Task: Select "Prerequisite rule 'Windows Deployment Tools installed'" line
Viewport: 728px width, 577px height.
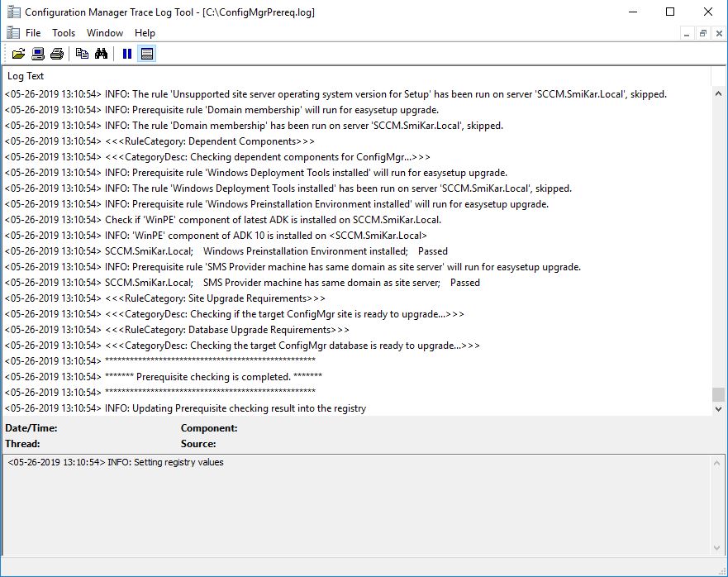Action: [356, 173]
